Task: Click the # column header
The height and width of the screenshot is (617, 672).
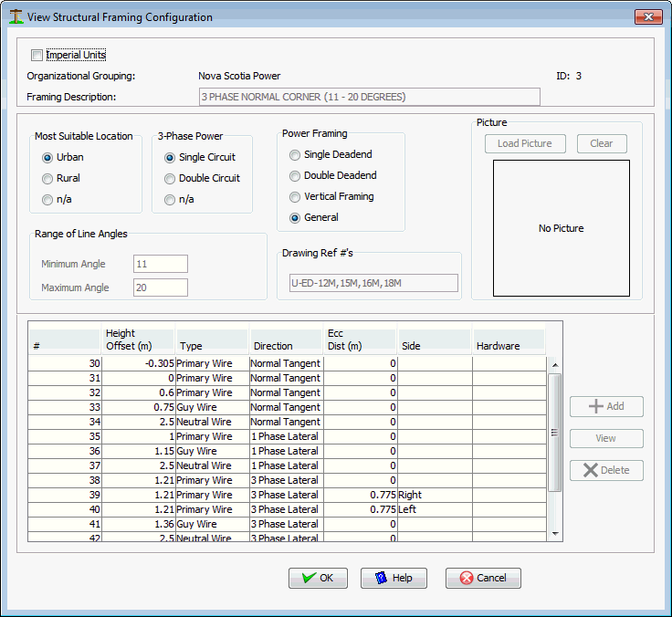Action: coord(65,340)
